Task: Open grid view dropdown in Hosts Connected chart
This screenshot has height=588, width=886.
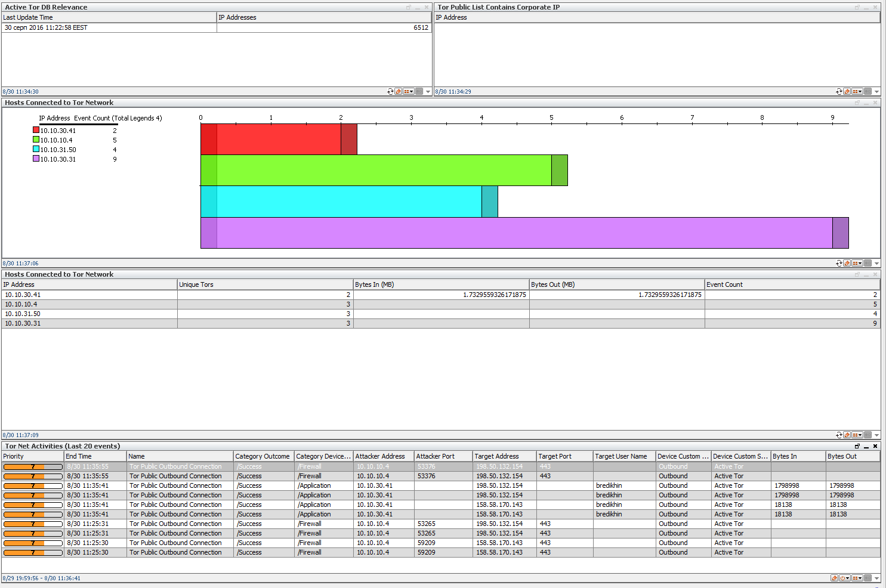Action: [857, 264]
